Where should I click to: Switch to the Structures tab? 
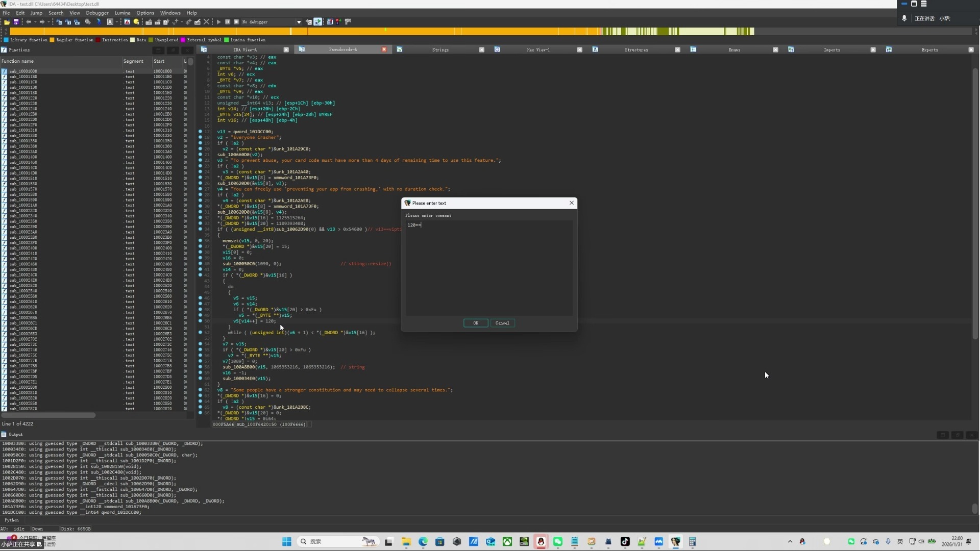pos(636,49)
